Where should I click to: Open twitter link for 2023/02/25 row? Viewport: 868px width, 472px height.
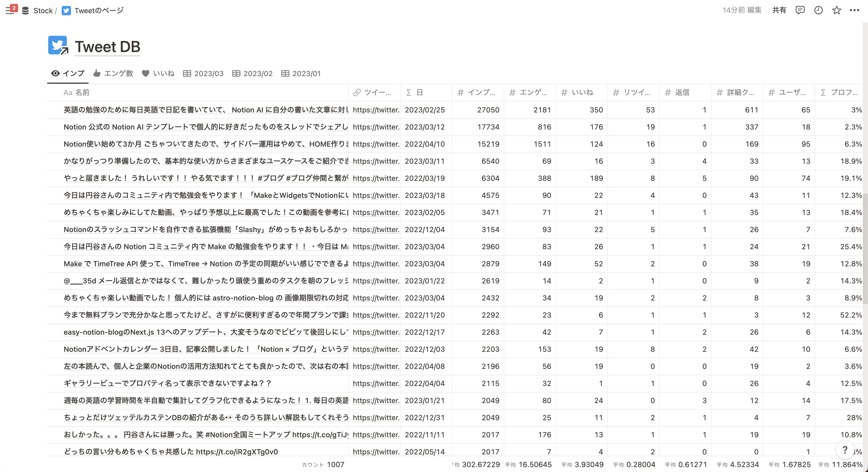pos(376,110)
